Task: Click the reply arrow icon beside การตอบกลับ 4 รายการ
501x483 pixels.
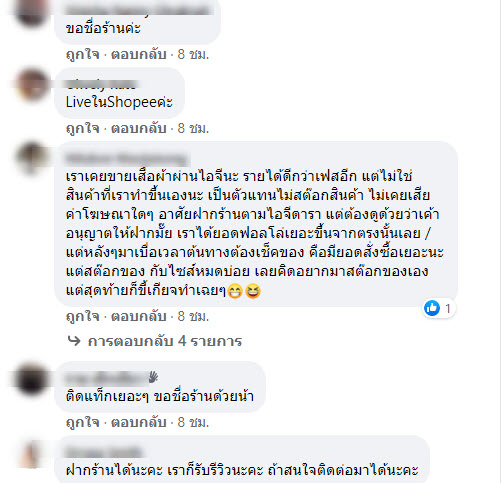Action: click(x=74, y=341)
